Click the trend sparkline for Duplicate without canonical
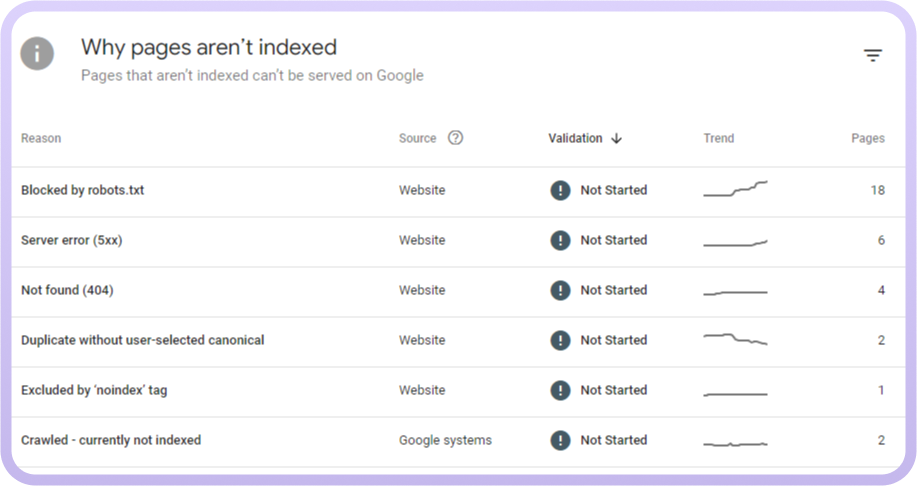 (x=735, y=339)
